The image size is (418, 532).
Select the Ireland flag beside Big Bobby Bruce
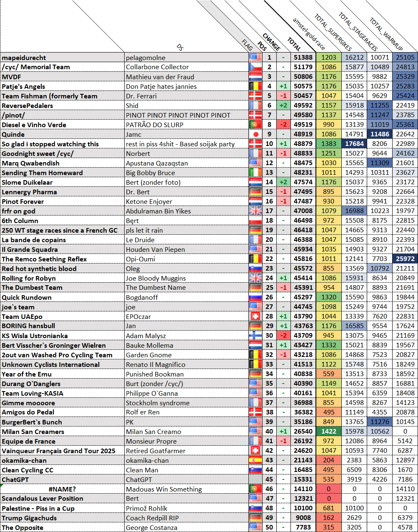[x=255, y=173]
